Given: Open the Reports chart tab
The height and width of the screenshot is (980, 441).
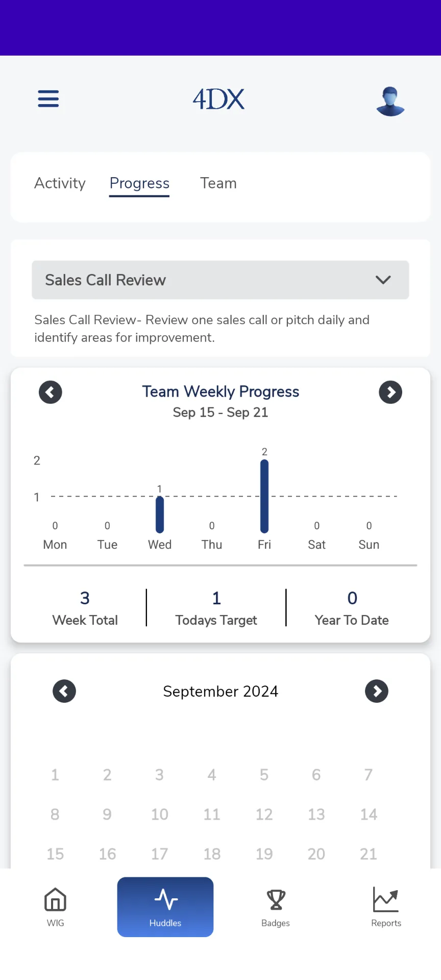Looking at the screenshot, I should pos(386,907).
